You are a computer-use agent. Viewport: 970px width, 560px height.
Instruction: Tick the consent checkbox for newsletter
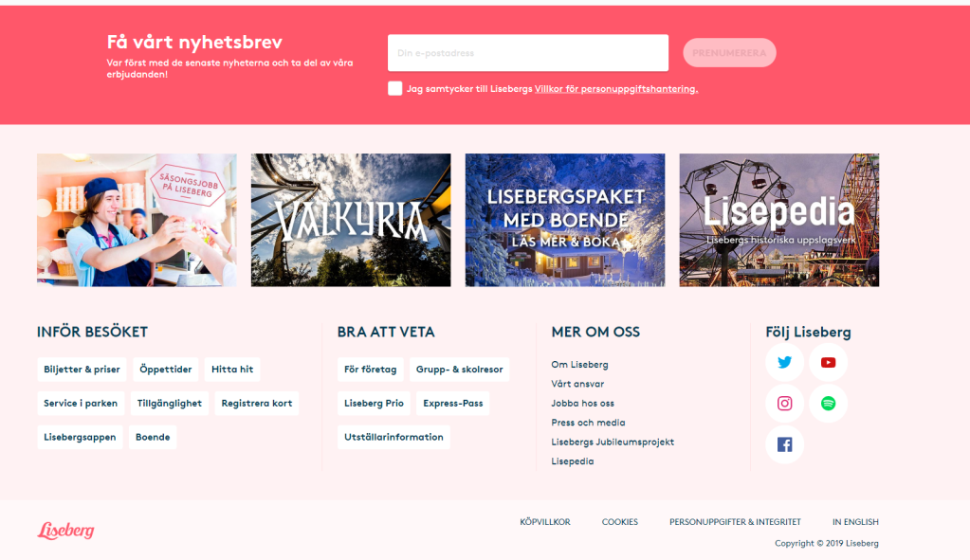[x=394, y=88]
